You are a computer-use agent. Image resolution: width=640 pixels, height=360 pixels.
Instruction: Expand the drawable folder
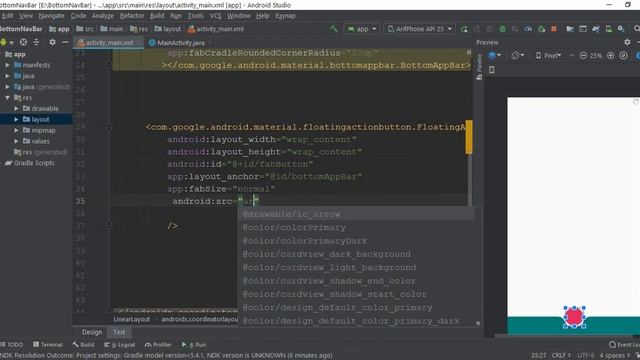tap(16, 109)
